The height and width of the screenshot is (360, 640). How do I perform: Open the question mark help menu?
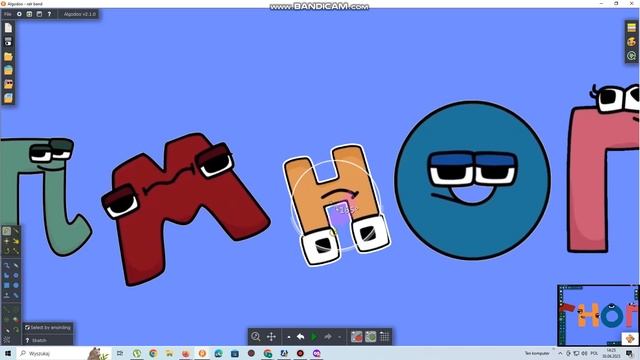coord(49,14)
